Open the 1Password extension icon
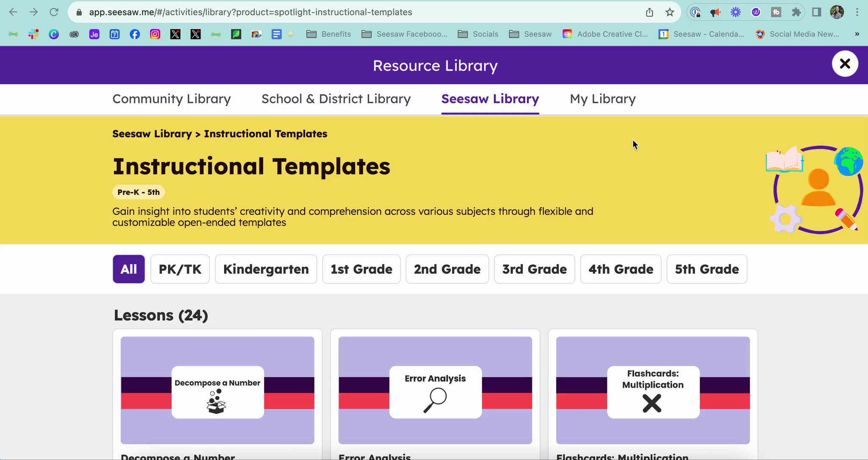 pyautogui.click(x=695, y=12)
